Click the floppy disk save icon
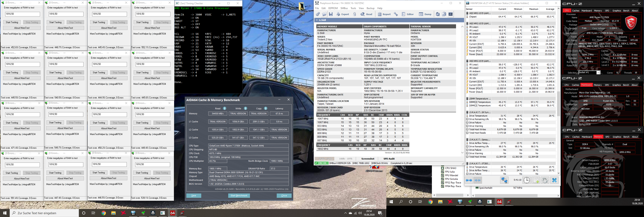Viewport: 644px width, 217px height. (x=331, y=14)
